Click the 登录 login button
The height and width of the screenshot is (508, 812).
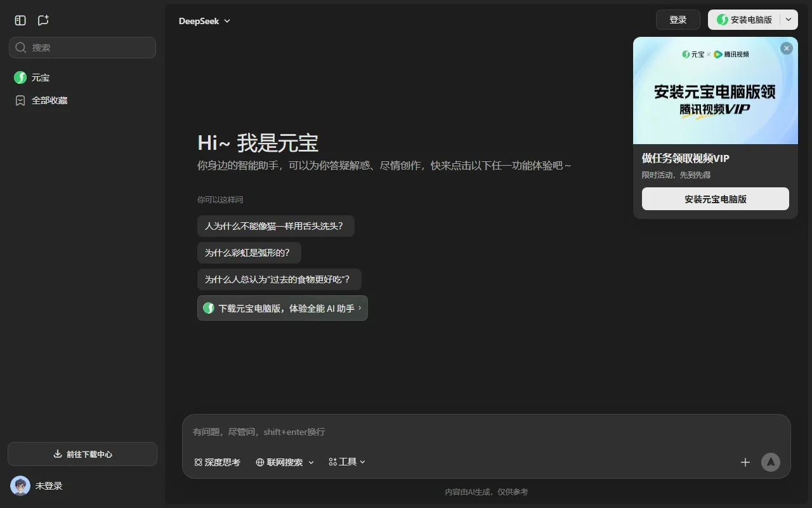tap(678, 20)
